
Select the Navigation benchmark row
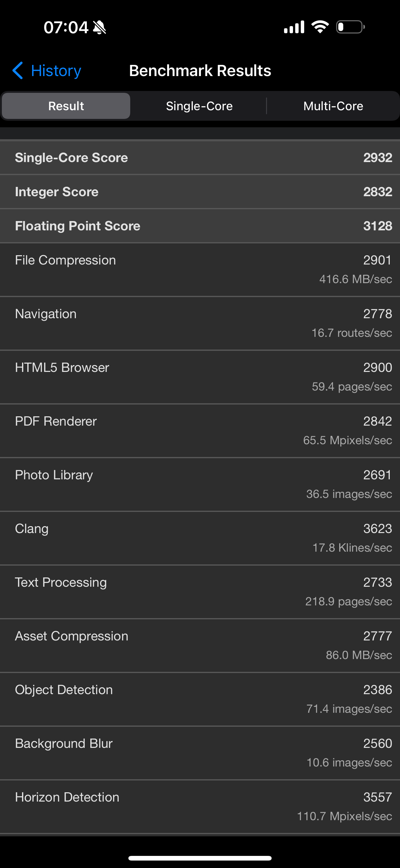click(200, 323)
